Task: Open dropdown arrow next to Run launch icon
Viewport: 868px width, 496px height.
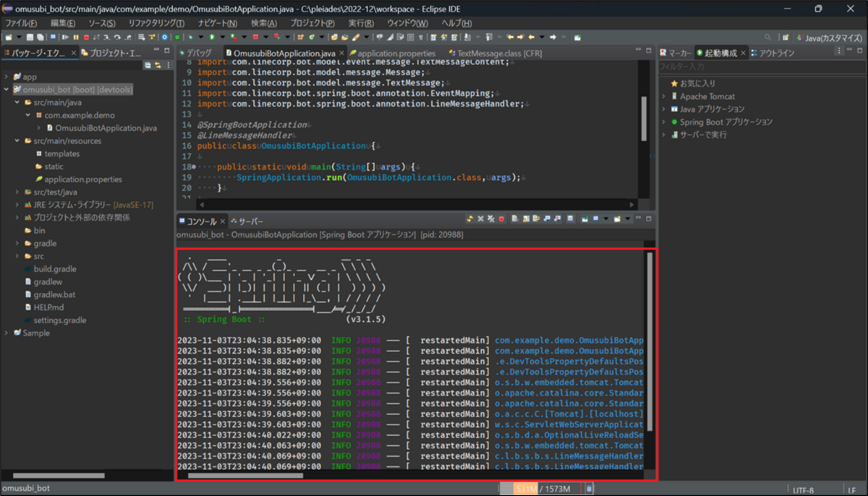Action: (x=222, y=36)
